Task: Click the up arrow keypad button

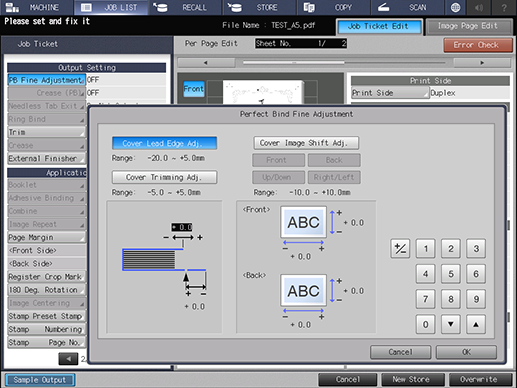Action: [x=476, y=324]
